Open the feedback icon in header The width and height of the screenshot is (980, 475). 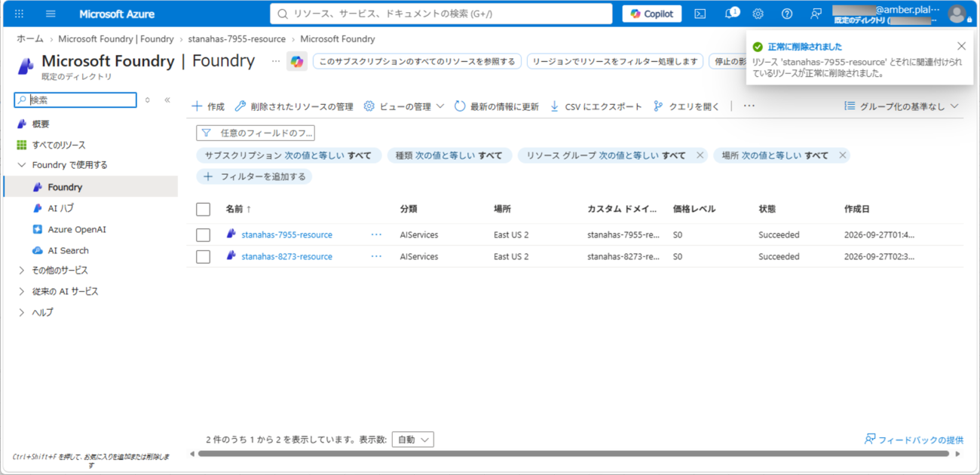[x=816, y=14]
